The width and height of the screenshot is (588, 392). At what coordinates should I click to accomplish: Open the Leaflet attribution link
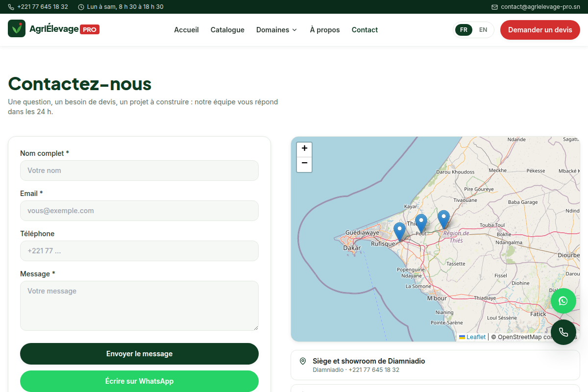point(476,337)
